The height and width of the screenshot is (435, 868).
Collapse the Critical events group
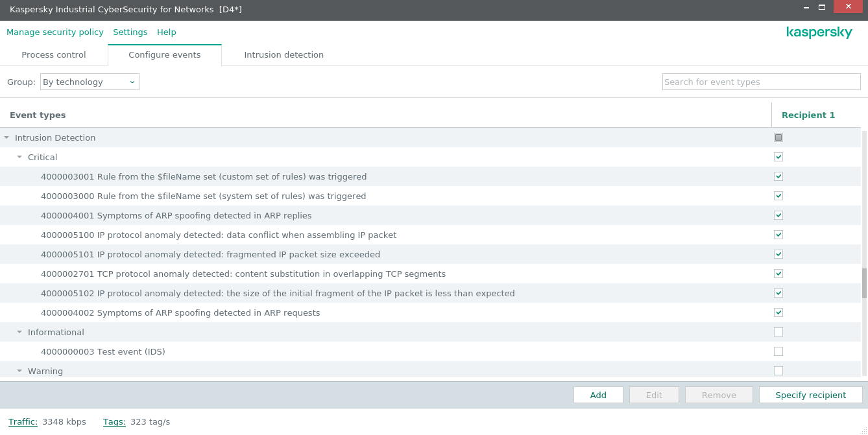click(19, 157)
